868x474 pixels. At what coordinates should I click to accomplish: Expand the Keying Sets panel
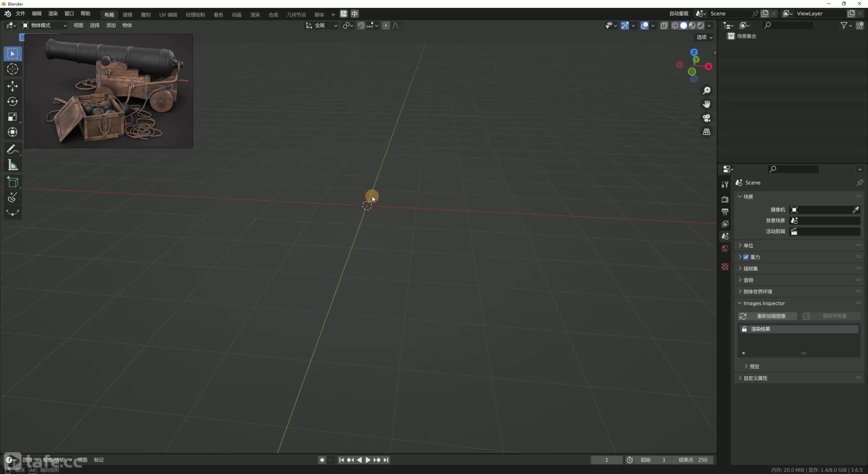coord(800,269)
